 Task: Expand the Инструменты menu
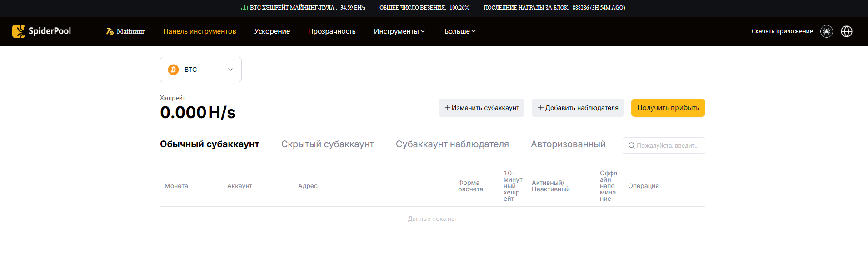399,31
